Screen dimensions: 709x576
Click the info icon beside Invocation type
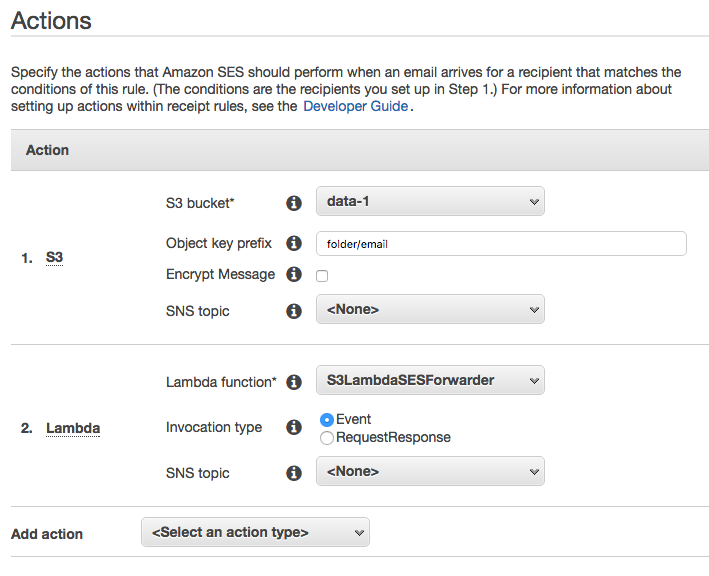click(294, 427)
